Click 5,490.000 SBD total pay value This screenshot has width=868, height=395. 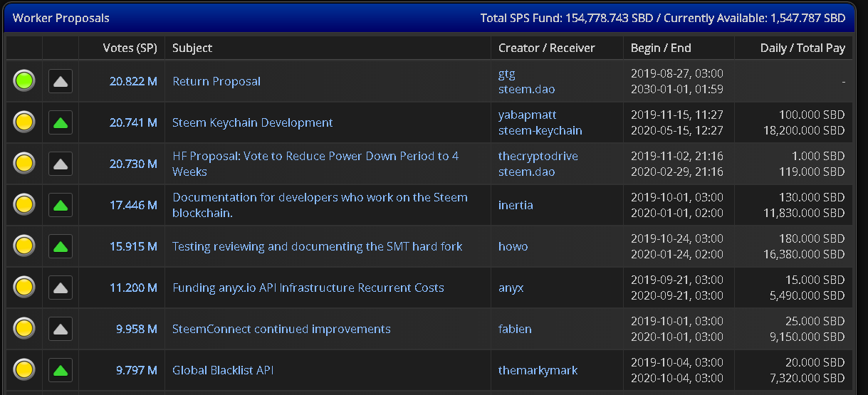pos(807,295)
